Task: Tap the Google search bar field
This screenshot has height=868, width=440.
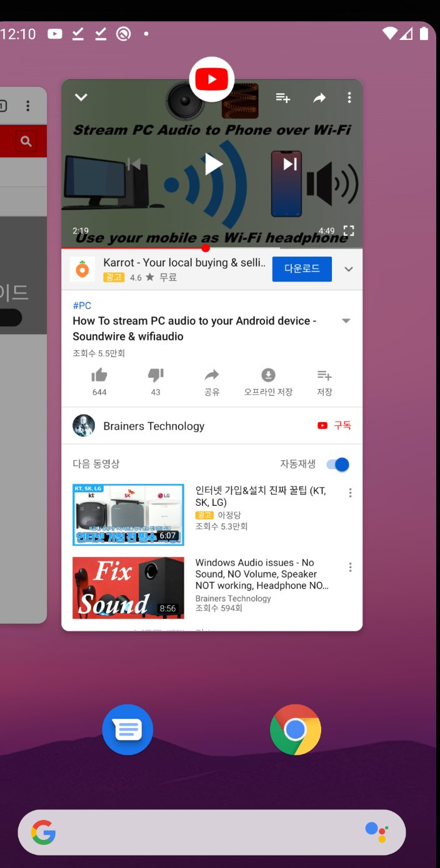Action: point(212,832)
